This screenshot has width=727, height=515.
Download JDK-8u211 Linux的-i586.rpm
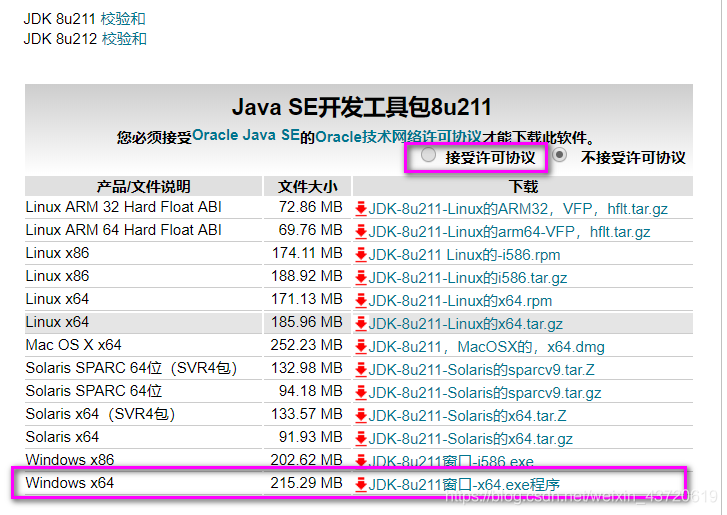coord(464,255)
